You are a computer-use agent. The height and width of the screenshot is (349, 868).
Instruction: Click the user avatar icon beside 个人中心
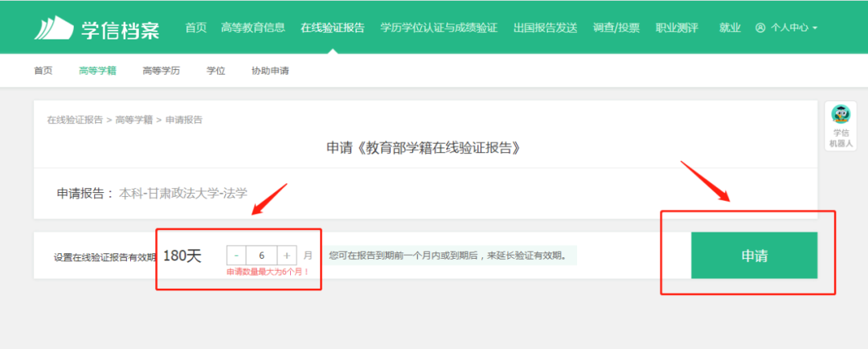[760, 27]
